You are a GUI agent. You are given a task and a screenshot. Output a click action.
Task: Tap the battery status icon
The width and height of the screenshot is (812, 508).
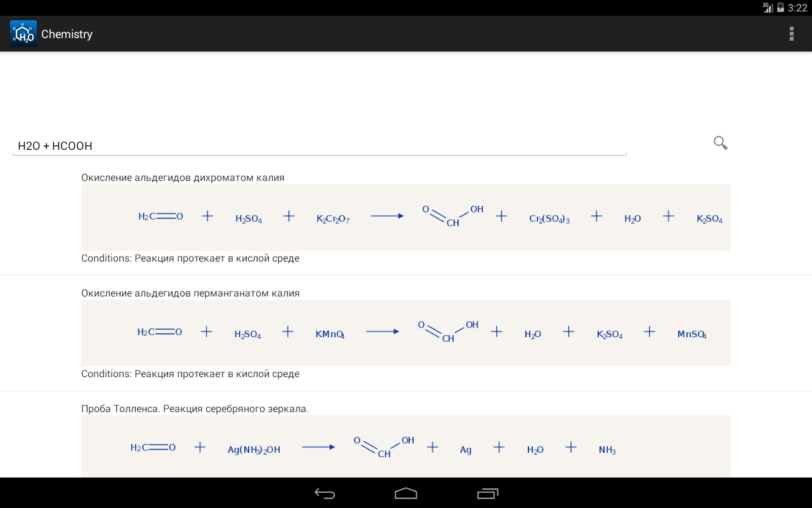coord(780,8)
